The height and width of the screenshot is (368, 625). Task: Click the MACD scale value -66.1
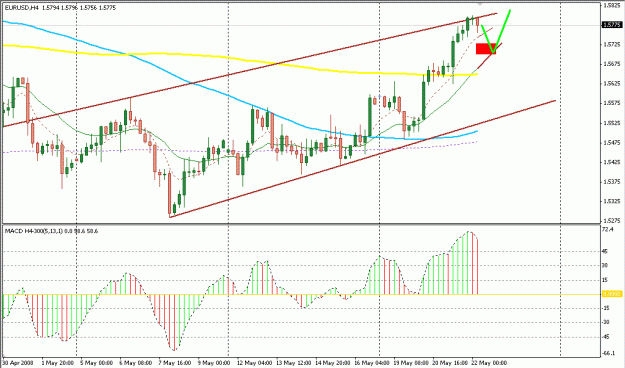(x=608, y=354)
